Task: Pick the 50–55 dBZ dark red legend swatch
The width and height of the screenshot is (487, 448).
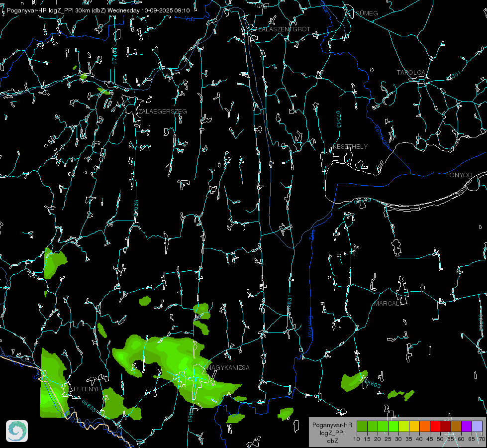Action: pos(446,426)
